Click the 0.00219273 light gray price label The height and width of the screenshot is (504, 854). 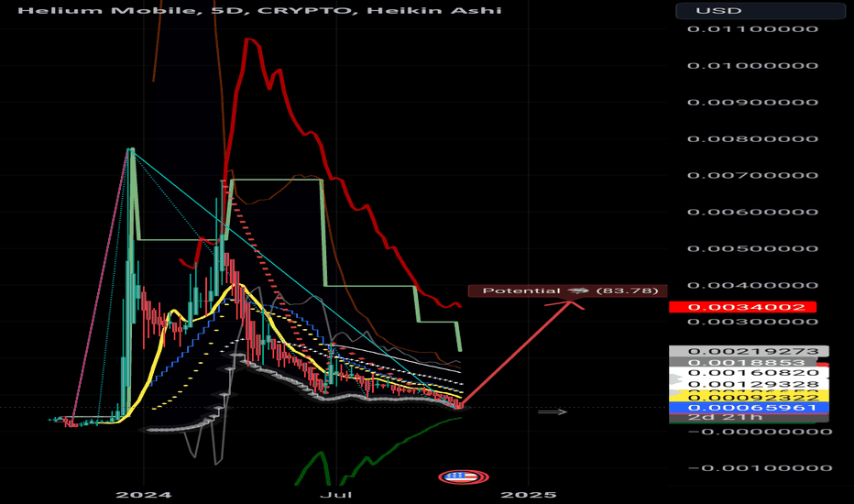click(x=749, y=352)
